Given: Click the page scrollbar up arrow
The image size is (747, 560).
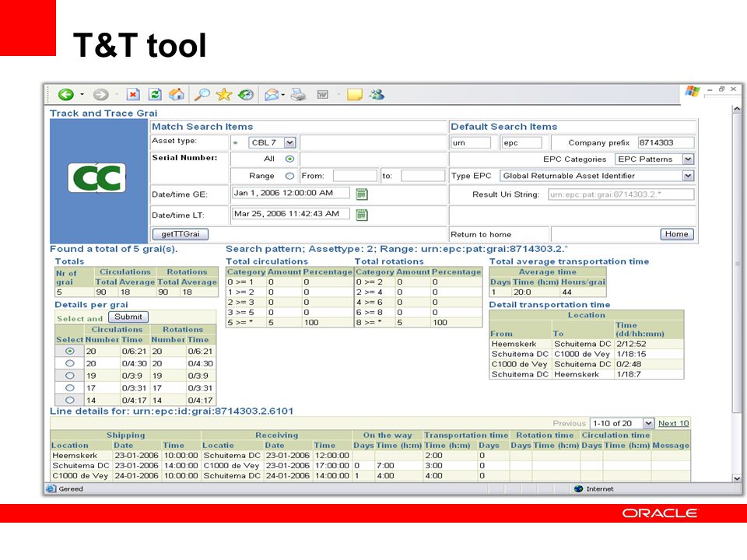Looking at the screenshot, I should (x=737, y=109).
